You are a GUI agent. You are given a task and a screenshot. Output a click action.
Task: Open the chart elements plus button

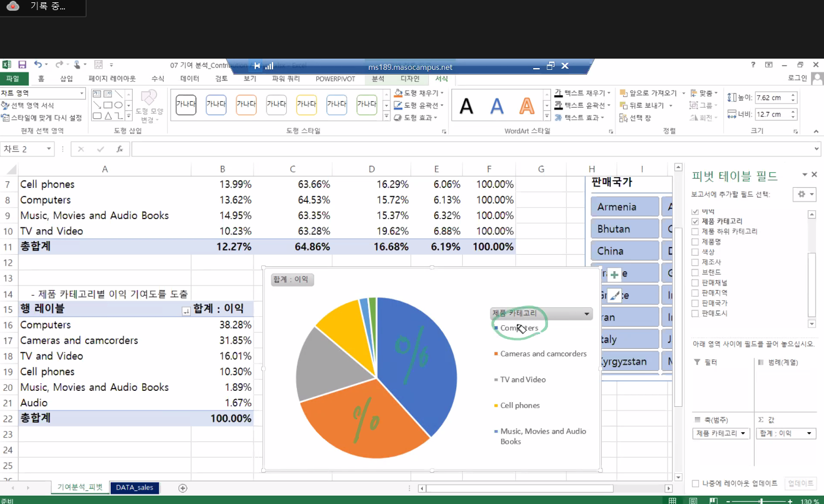[x=614, y=275]
